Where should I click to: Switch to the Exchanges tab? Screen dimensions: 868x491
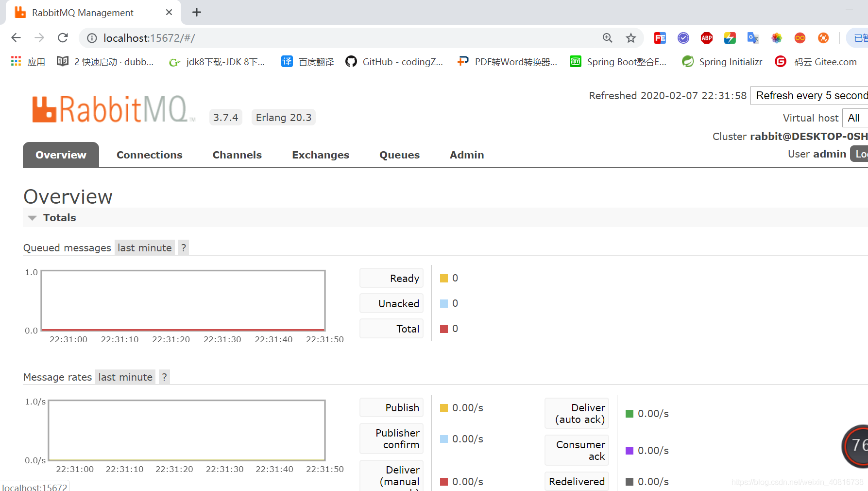pos(321,155)
